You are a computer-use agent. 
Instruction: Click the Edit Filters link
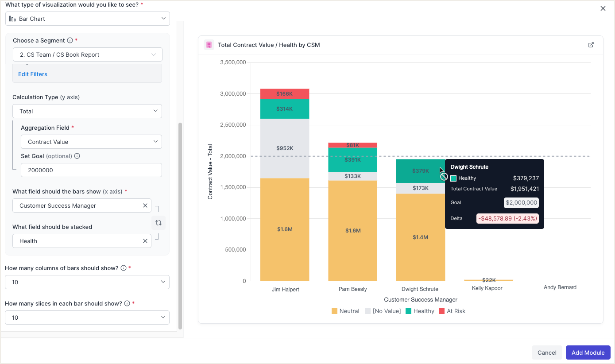33,74
